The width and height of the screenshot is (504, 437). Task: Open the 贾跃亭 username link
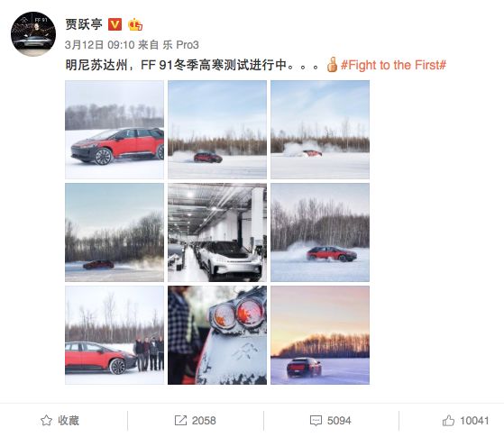[84, 24]
